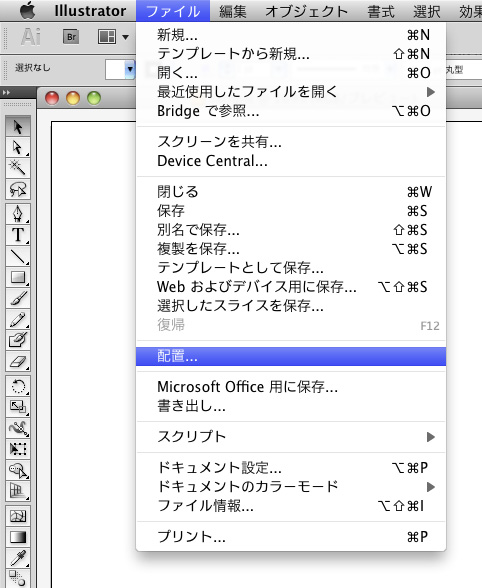This screenshot has height=588, width=482.
Task: Select the Free Transform tool
Action: pos(18,449)
